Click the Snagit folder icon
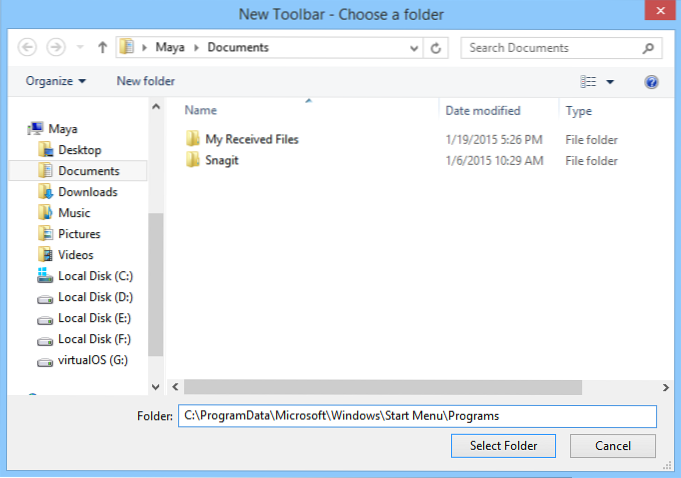Viewport: 681px width, 478px height. tap(192, 159)
